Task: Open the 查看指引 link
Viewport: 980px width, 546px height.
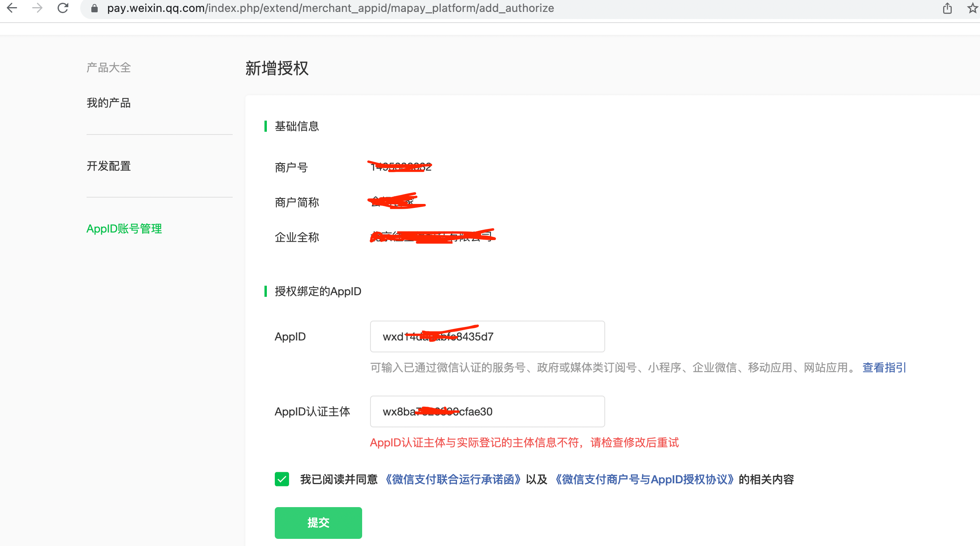Action: point(884,367)
